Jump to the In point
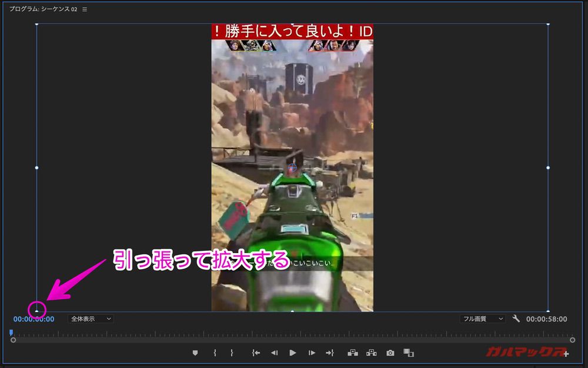 point(255,353)
